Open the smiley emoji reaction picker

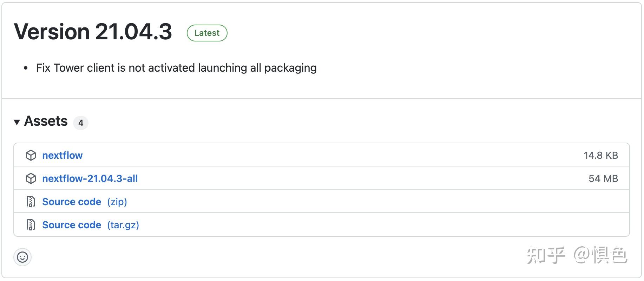(x=22, y=257)
